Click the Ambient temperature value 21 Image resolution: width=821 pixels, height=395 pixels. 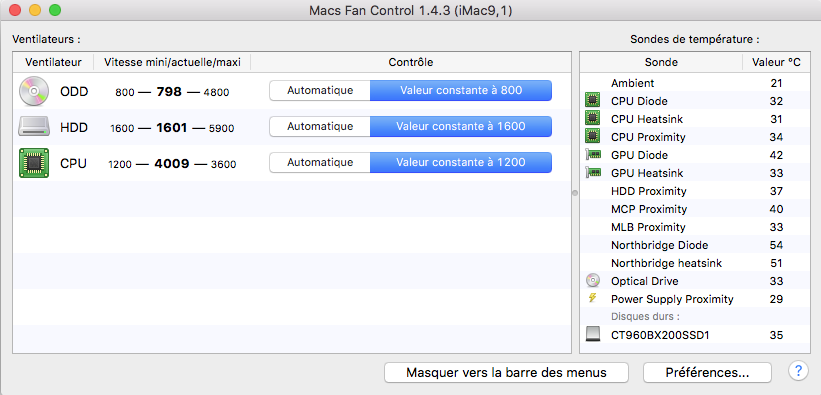tap(776, 83)
